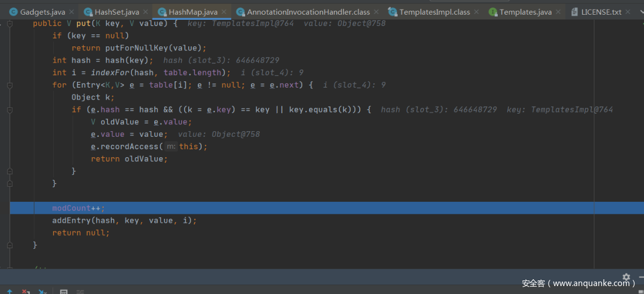Click the HashMap.java locked class icon
644x294 pixels.
tap(162, 12)
